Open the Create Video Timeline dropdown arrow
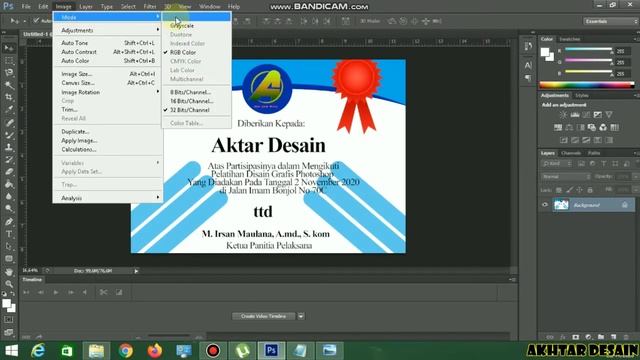 [301, 316]
